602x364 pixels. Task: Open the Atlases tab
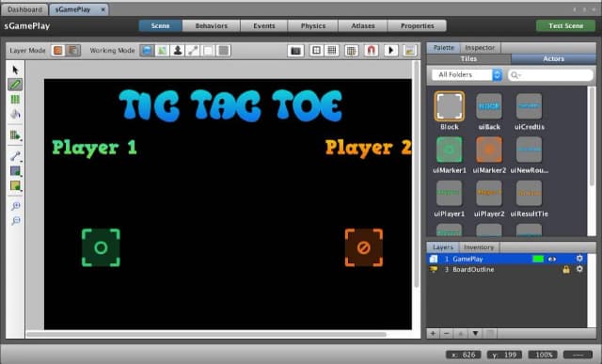[363, 25]
